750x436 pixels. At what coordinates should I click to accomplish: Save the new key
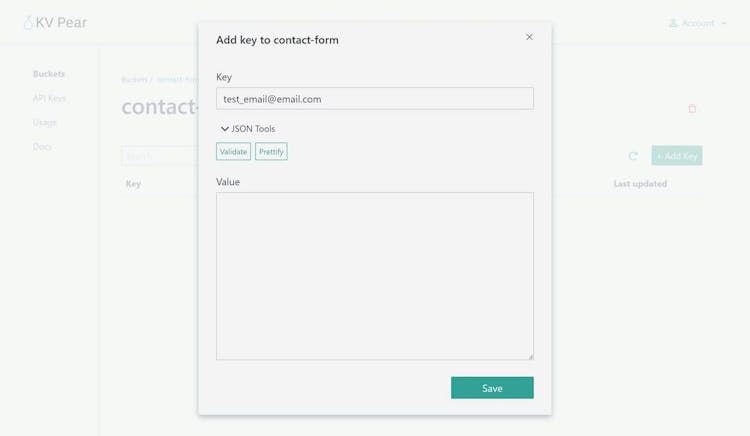(492, 388)
